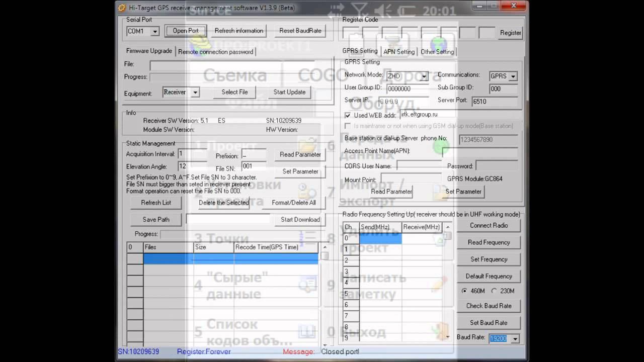Select the Send(MHz) cell for channel 0

click(380, 238)
